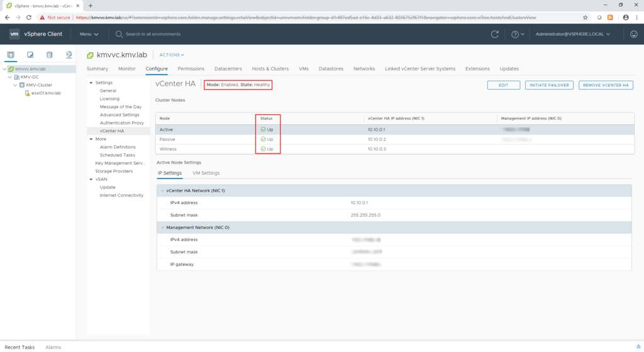Collapse the kmvvc.kmv.lab tree node
Image resolution: width=644 pixels, height=352 pixels.
(4, 69)
